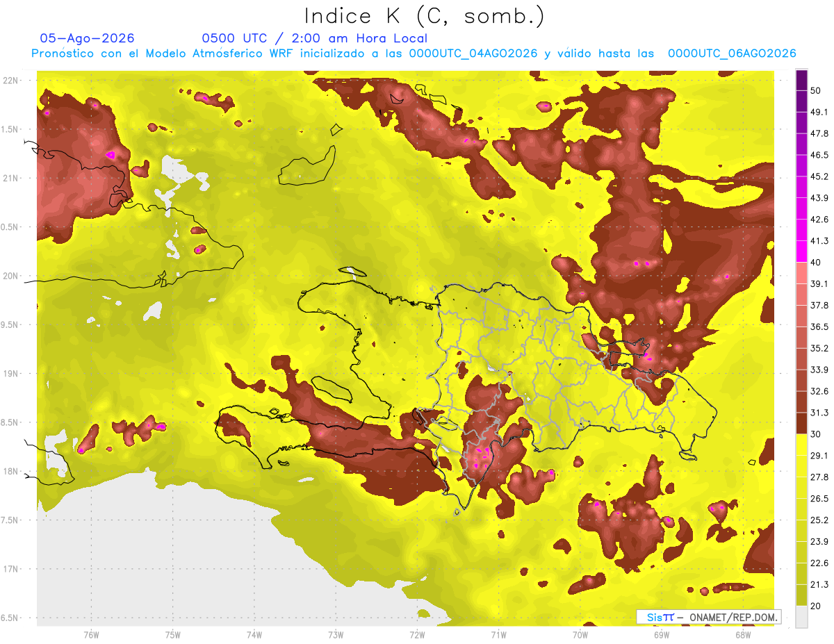The width and height of the screenshot is (834, 644).
Task: Click the colorbar value '47.8'
Action: (x=819, y=133)
